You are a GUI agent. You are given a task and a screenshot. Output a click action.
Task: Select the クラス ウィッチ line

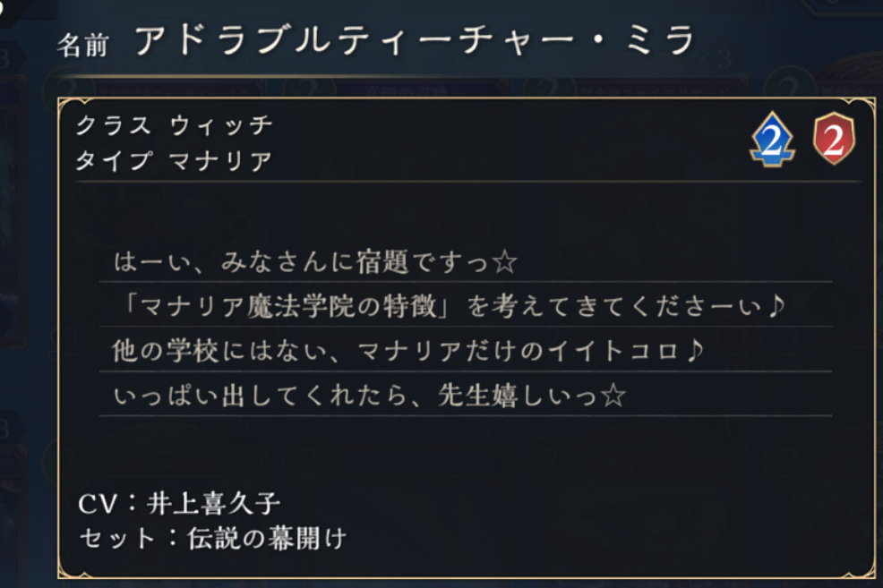175,125
